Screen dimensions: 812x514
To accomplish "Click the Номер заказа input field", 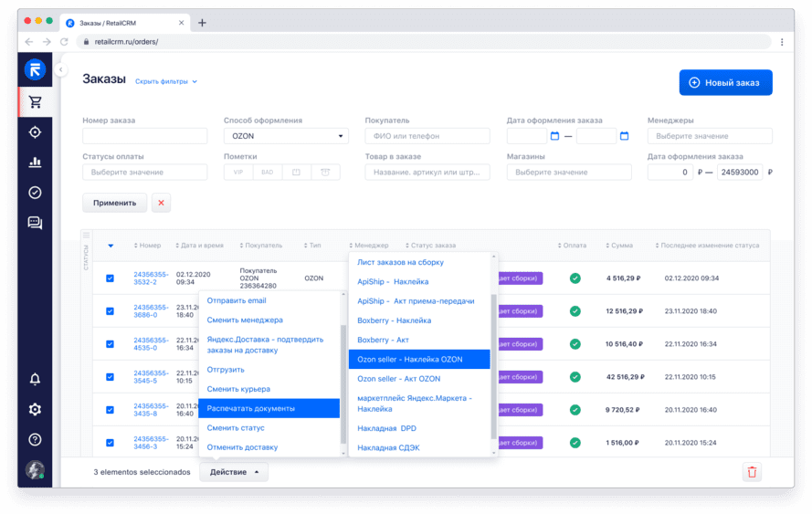I will coord(144,136).
